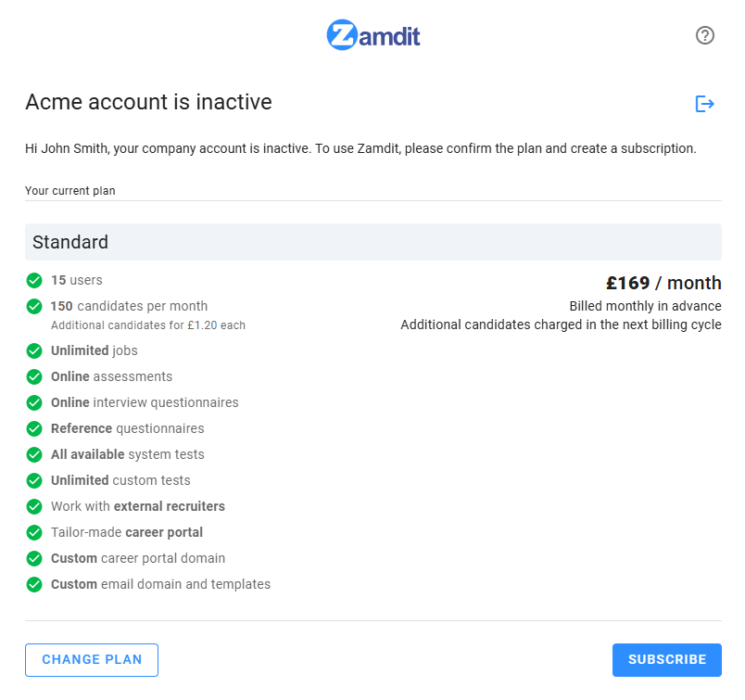Screen dimensions: 745x700
Task: Click the checkmark beside "Custom career portal domain"
Action: click(x=34, y=558)
